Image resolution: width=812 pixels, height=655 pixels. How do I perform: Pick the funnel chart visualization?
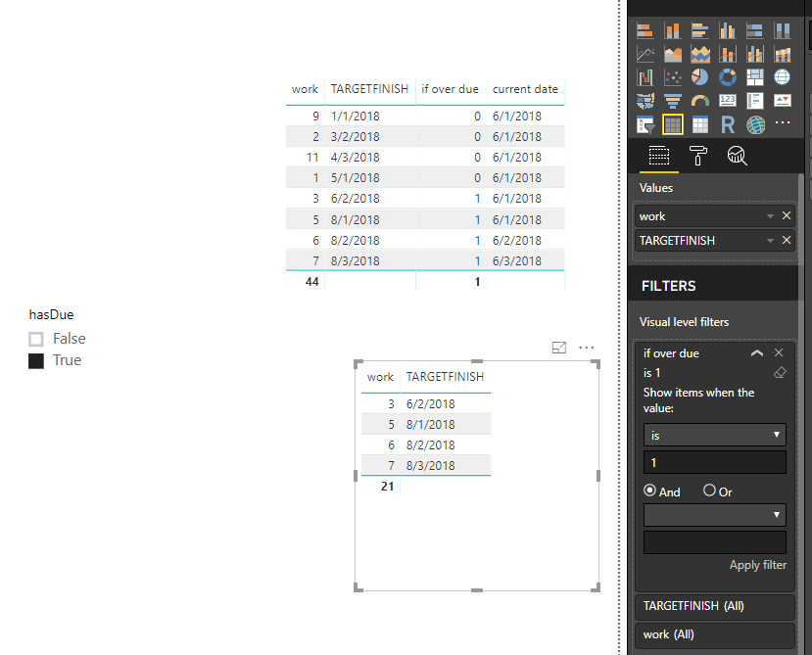pos(672,101)
